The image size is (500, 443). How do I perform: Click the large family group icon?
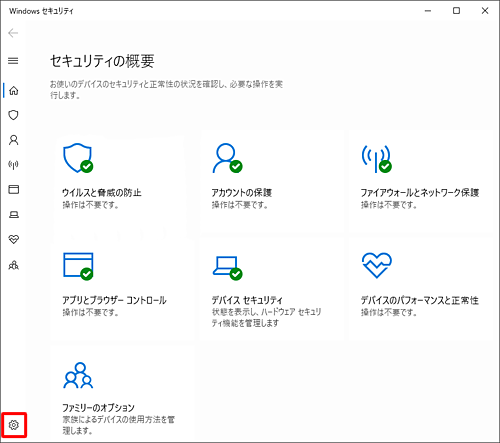coord(78,375)
